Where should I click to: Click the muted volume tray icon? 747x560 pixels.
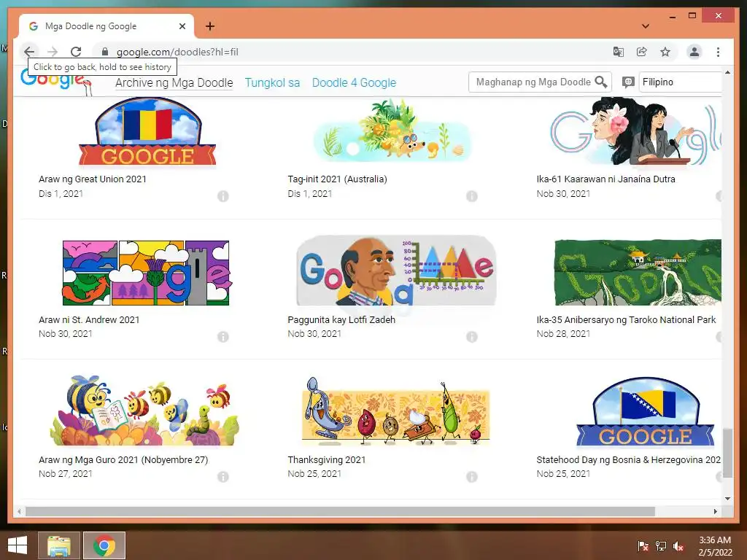[678, 545]
